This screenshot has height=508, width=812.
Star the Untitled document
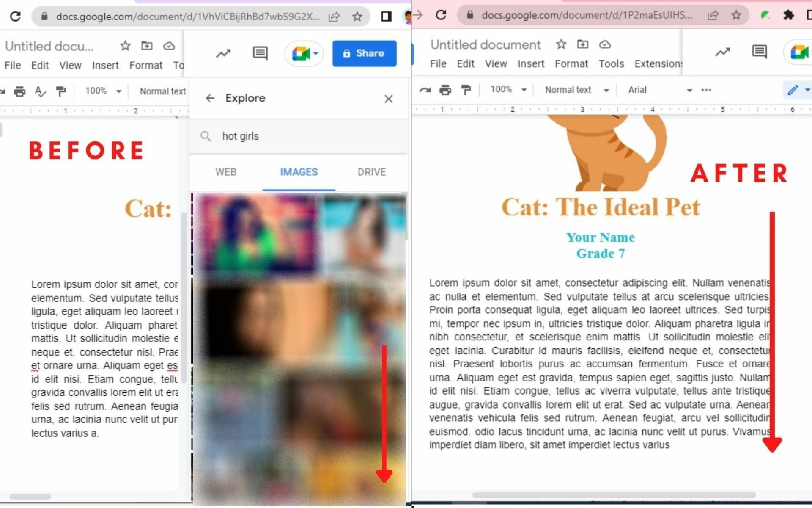pos(561,44)
